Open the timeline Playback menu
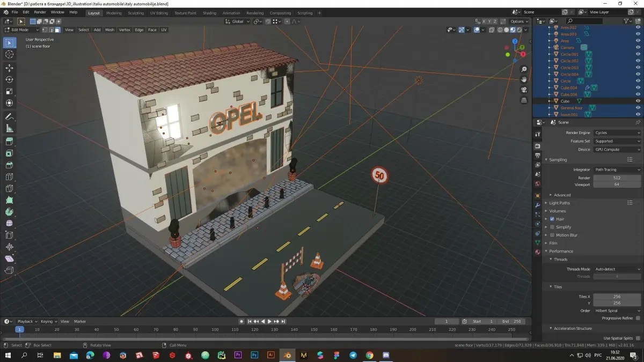The height and width of the screenshot is (362, 644). pyautogui.click(x=27, y=321)
